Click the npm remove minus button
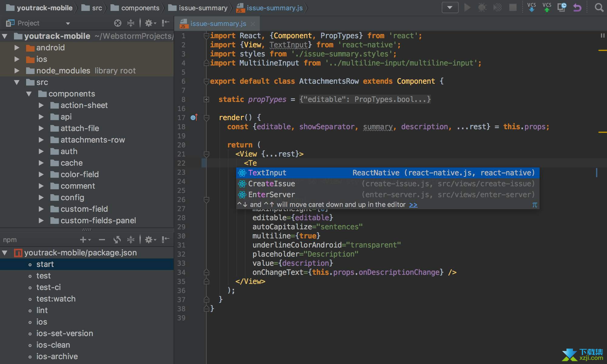The width and height of the screenshot is (607, 364). point(102,240)
